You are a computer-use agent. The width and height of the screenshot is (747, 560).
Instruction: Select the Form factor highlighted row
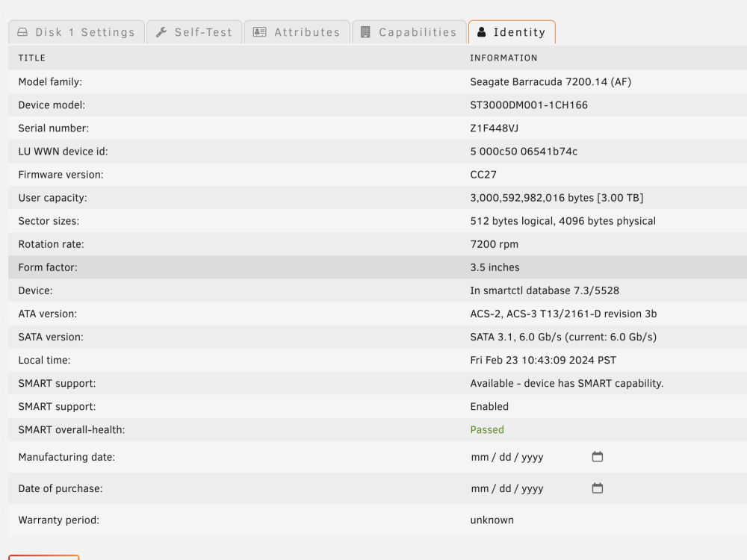point(377,267)
